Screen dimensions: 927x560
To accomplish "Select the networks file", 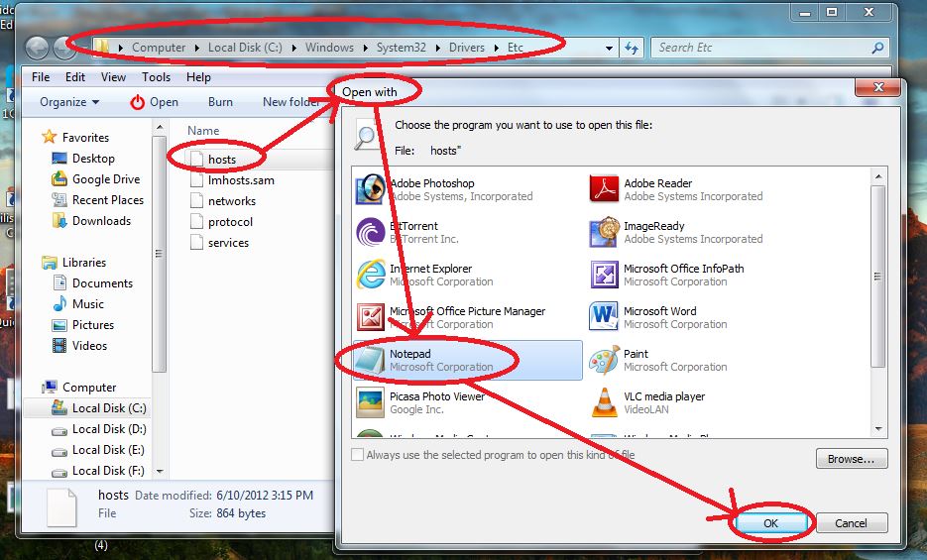I will 232,201.
